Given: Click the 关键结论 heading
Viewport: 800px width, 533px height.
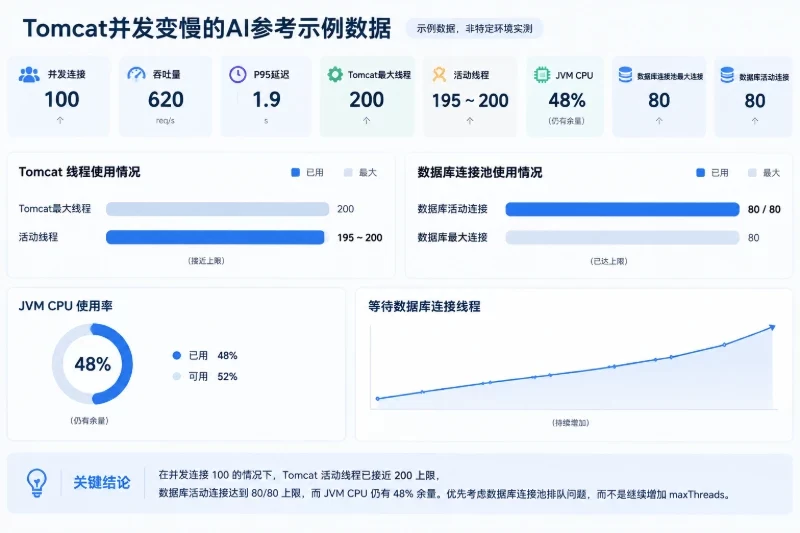Looking at the screenshot, I should (102, 483).
